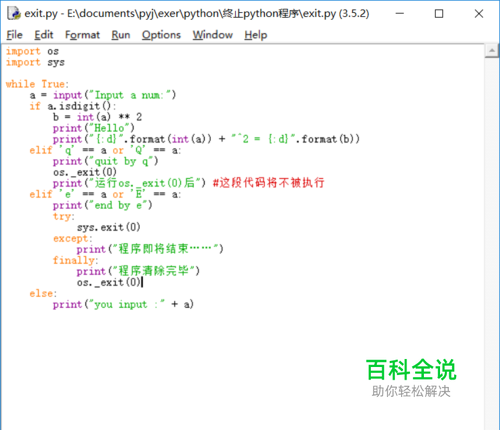Click the 'except:' line

(73, 238)
